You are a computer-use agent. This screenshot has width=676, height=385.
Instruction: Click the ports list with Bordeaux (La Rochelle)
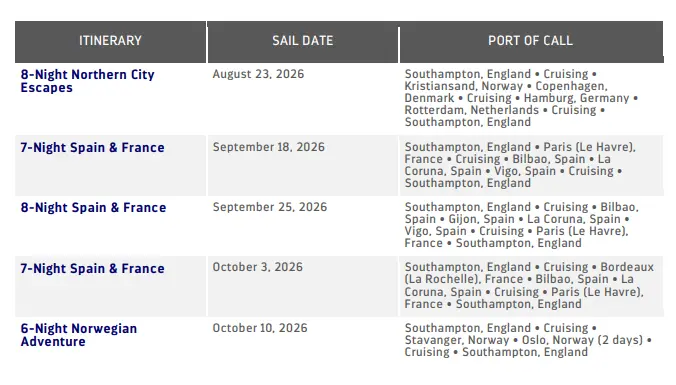[529, 285]
